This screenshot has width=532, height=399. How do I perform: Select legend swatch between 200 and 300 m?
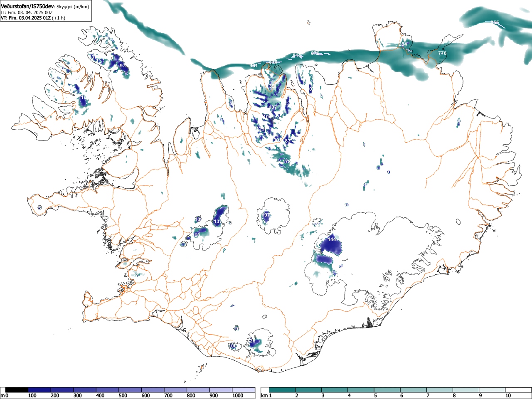62,390
